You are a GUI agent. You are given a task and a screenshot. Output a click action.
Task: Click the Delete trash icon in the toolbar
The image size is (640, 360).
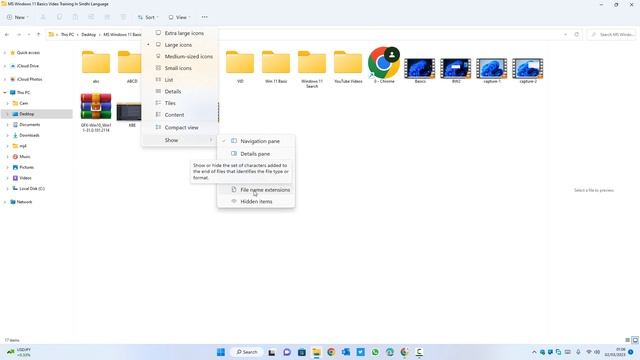(123, 17)
